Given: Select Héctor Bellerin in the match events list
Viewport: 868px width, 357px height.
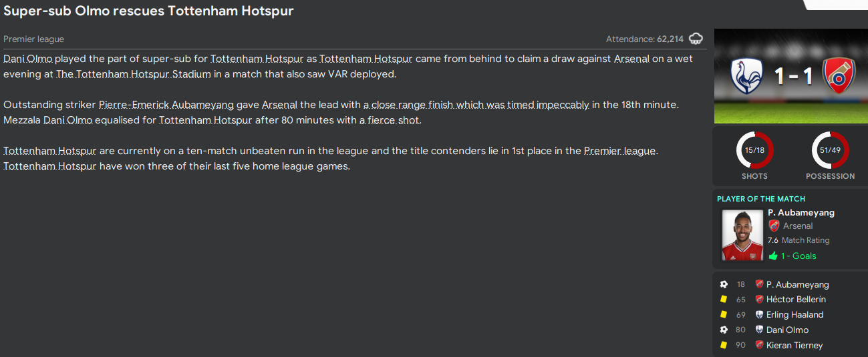Looking at the screenshot, I should click(796, 300).
